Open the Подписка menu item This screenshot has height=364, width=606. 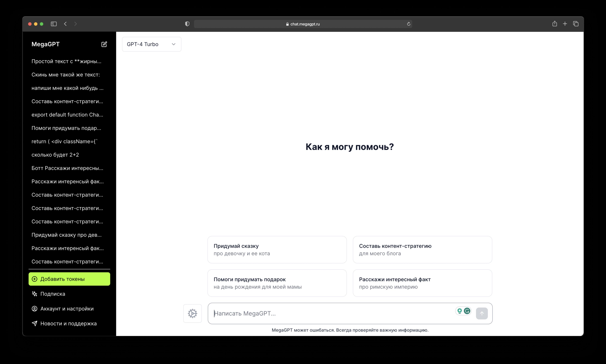click(69, 294)
